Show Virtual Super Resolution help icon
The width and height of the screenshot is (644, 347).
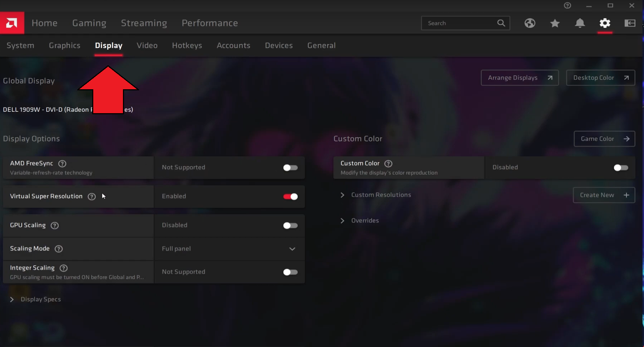pos(92,196)
